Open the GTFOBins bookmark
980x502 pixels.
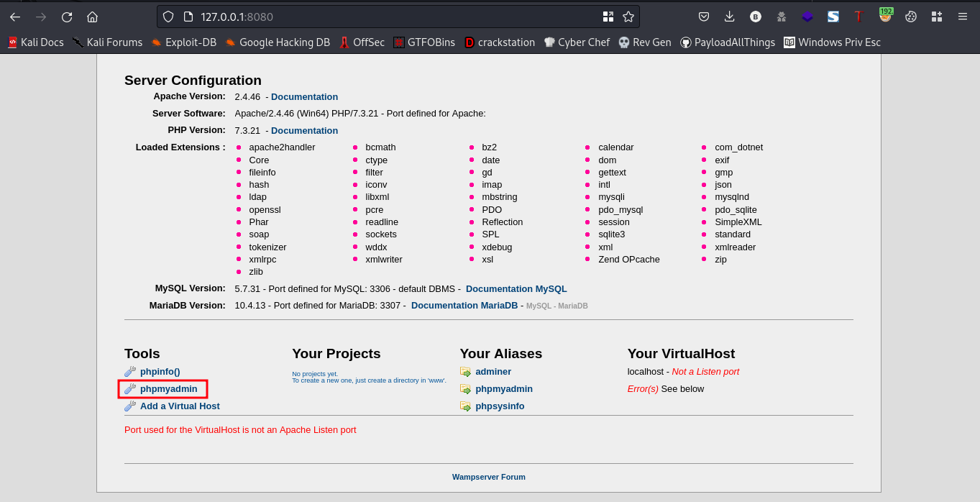(x=424, y=42)
